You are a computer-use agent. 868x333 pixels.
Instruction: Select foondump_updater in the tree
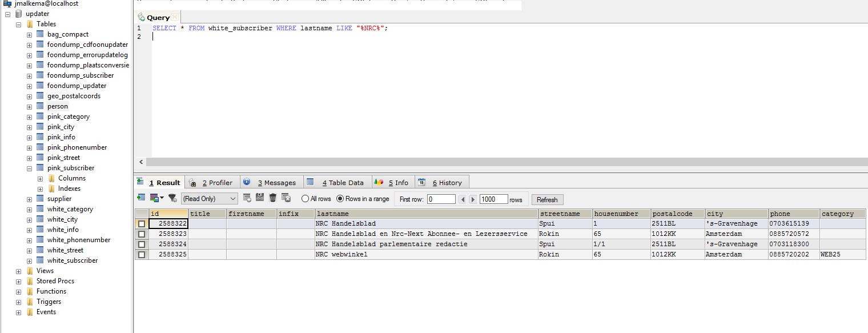pyautogui.click(x=77, y=86)
